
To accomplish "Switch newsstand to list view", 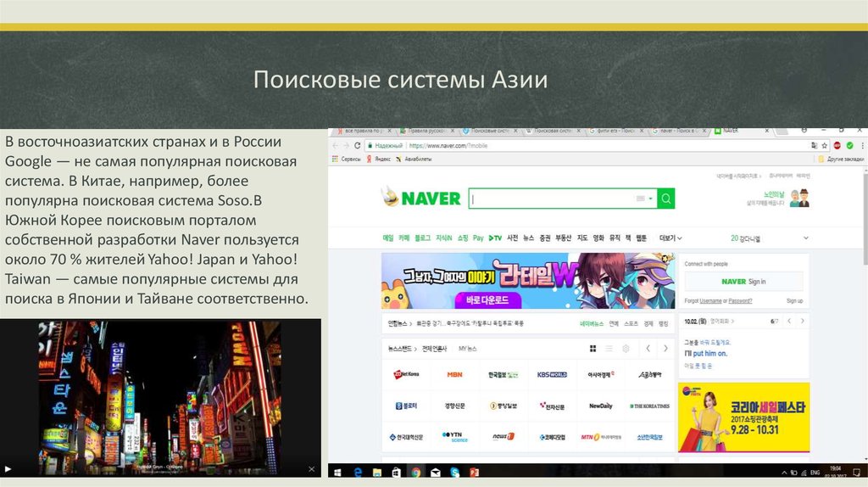I will click(609, 349).
